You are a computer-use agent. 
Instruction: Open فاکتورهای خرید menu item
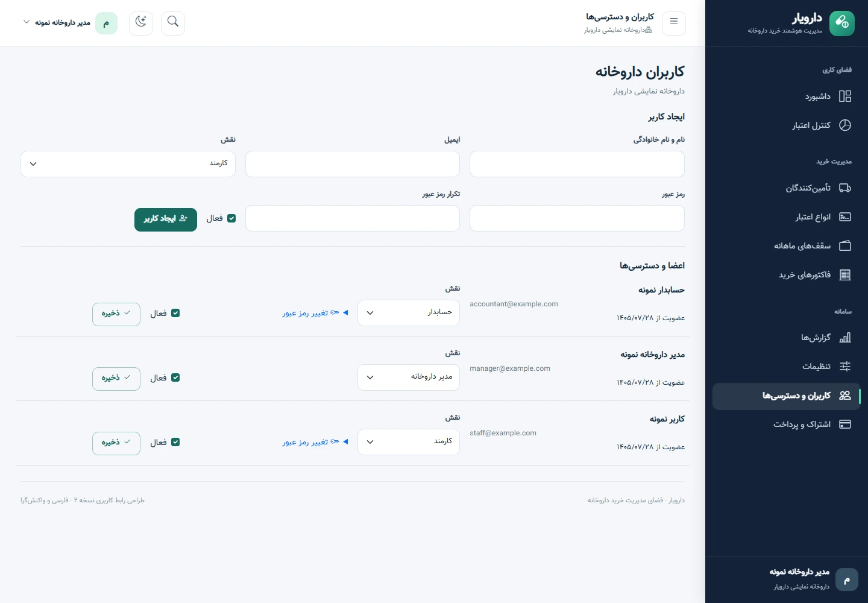787,275
